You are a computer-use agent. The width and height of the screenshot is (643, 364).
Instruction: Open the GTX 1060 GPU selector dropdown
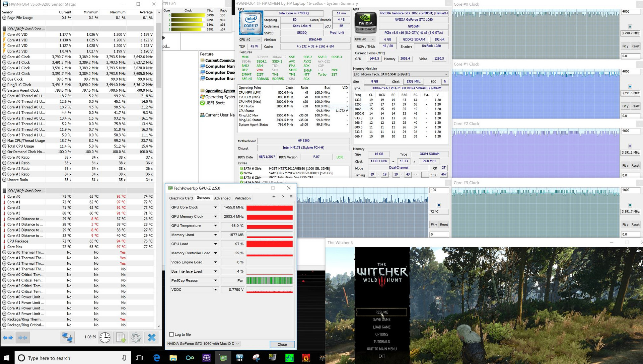237,344
